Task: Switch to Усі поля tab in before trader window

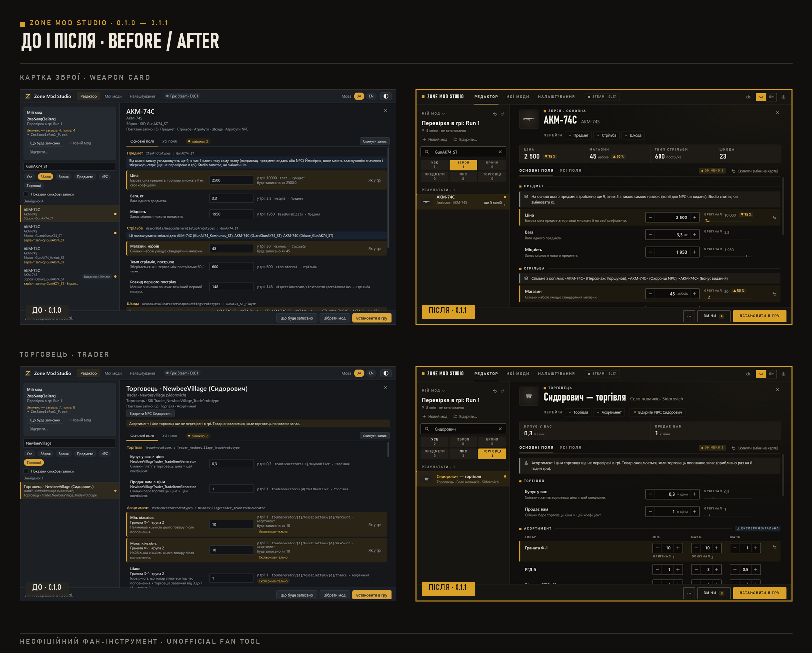Action: (170, 436)
